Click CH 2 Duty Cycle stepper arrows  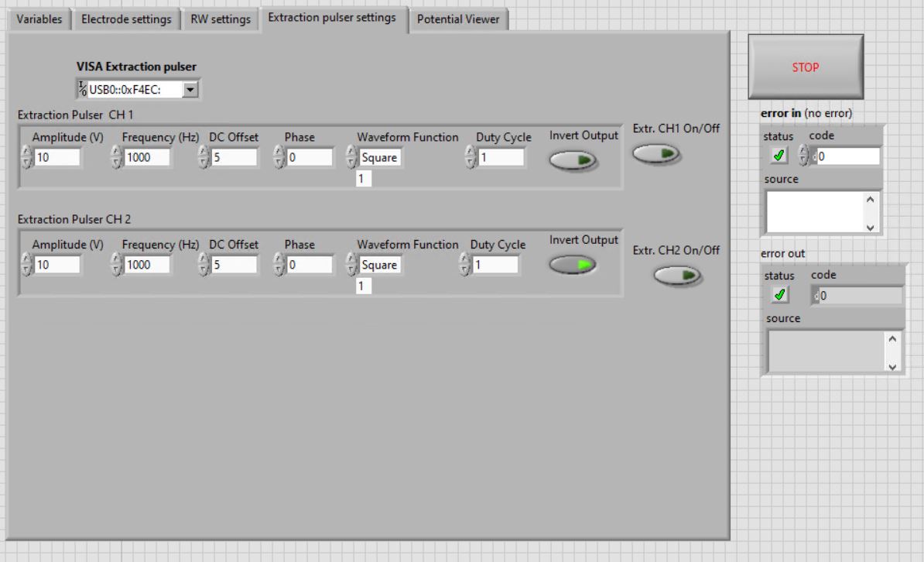[x=464, y=265]
